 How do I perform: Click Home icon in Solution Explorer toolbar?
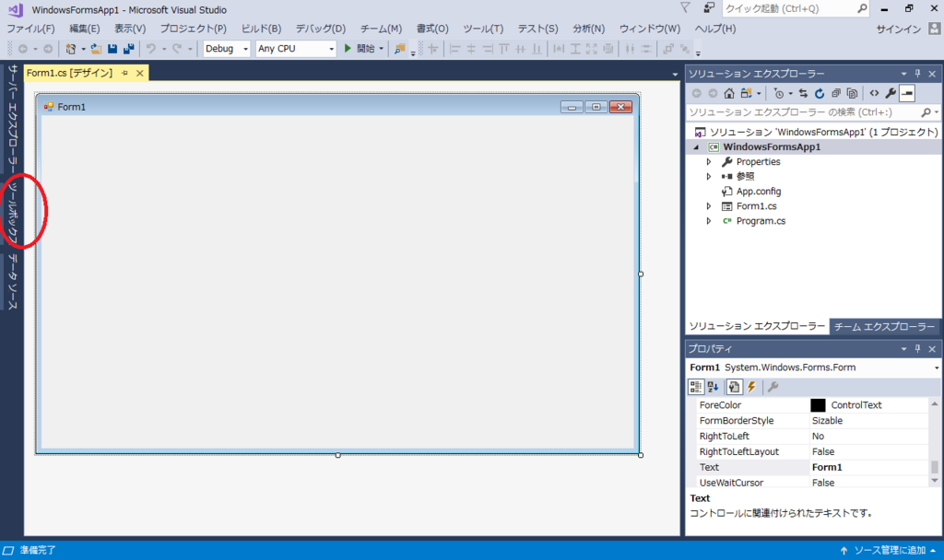[729, 93]
